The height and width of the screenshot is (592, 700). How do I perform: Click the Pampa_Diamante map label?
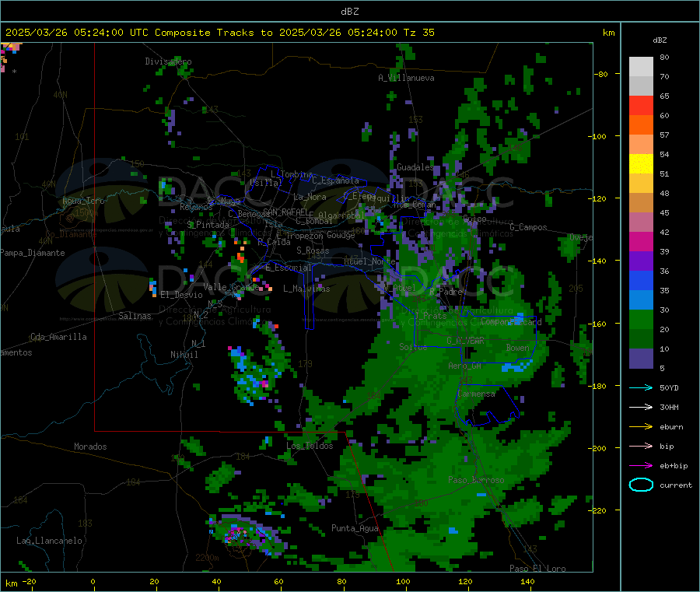pos(32,253)
